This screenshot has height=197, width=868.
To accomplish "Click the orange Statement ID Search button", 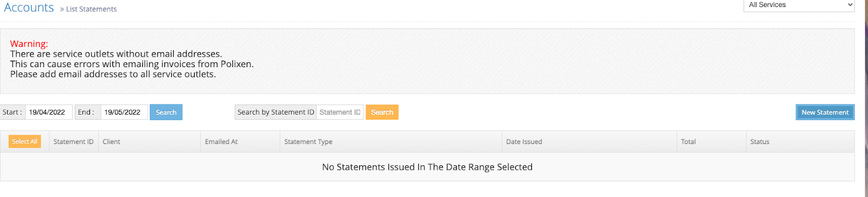I will coord(382,112).
